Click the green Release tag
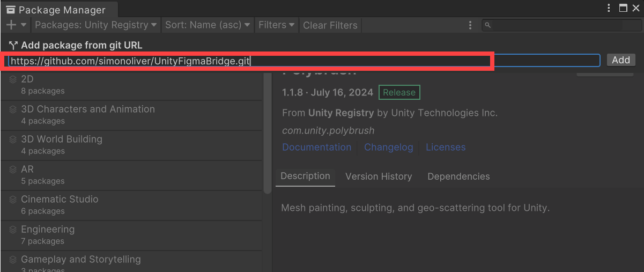This screenshot has height=272, width=644. pyautogui.click(x=399, y=92)
